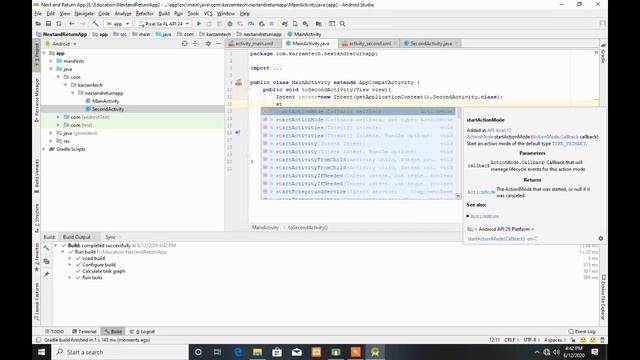This screenshot has height=360, width=640.
Task: Open the SDK Manager icon
Action: click(x=305, y=24)
